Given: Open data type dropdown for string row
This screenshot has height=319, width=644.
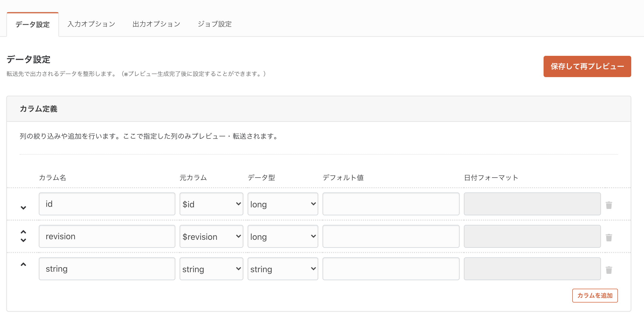Looking at the screenshot, I should click(283, 269).
